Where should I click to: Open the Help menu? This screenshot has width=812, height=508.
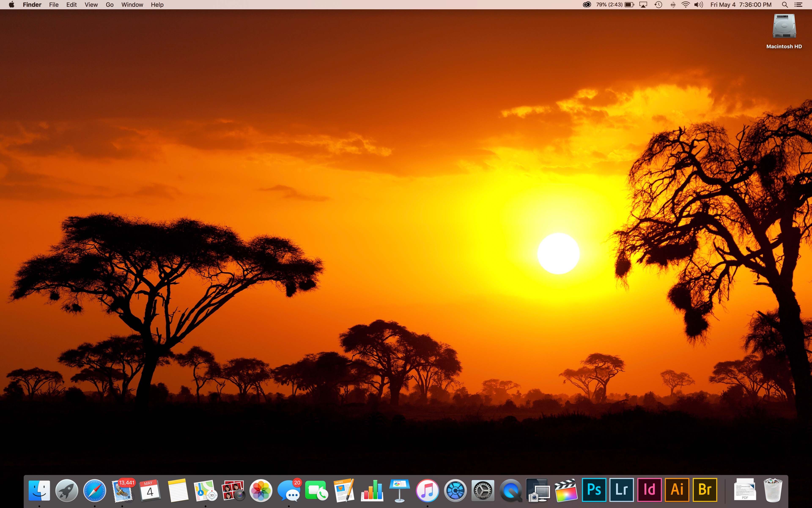click(157, 5)
